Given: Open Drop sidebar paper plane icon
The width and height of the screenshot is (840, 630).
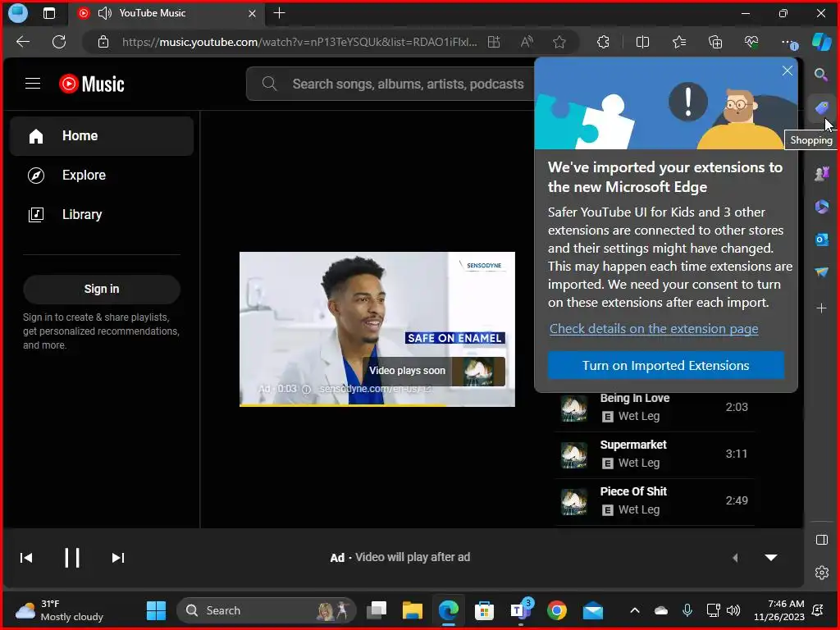Looking at the screenshot, I should pos(821,272).
